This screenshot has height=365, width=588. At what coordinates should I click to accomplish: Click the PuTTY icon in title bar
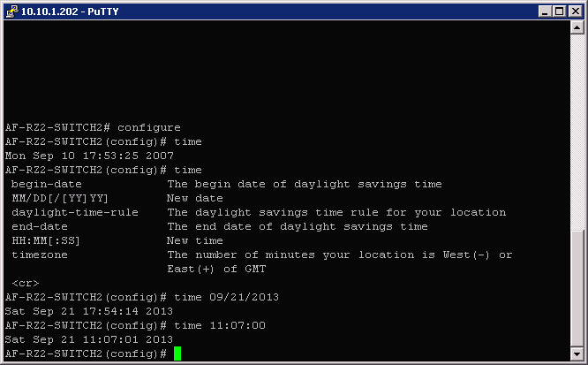12,11
